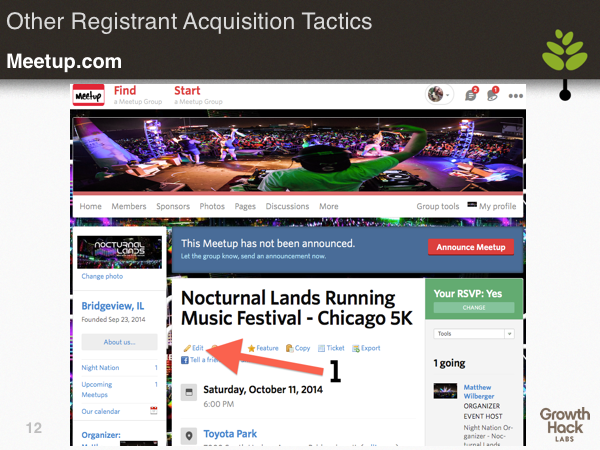Open the Discussions tab
600x450 pixels.
point(287,206)
